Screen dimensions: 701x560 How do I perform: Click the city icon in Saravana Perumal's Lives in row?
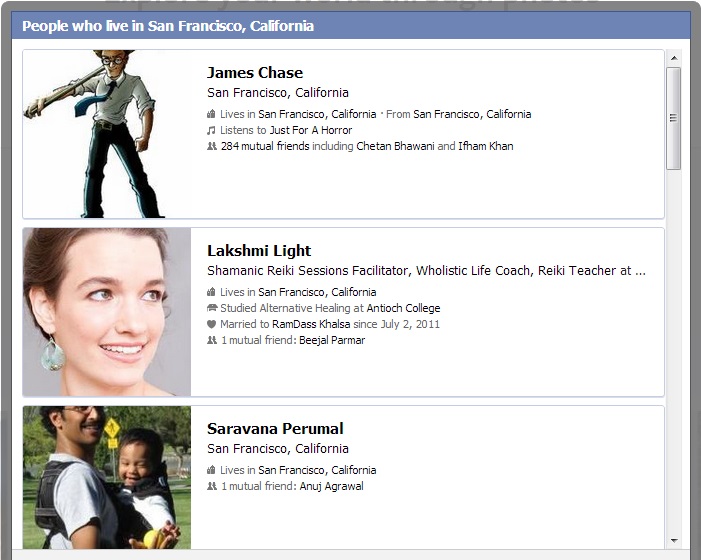[211, 470]
